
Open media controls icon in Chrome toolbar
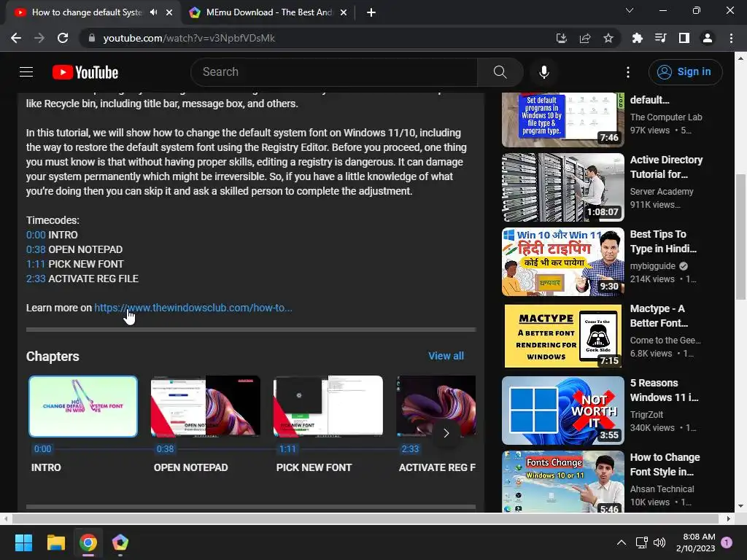pos(660,38)
